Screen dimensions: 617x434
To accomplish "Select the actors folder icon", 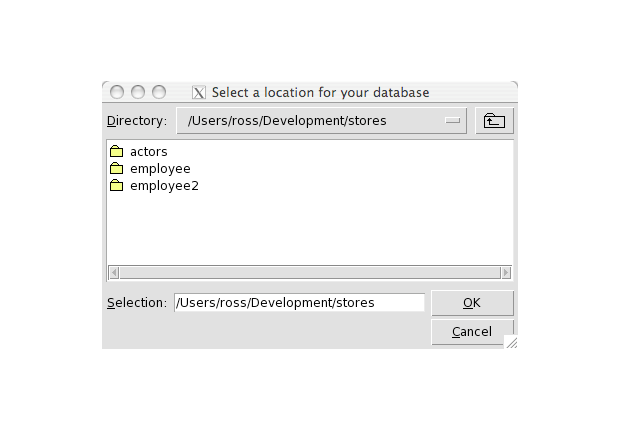I will (116, 152).
